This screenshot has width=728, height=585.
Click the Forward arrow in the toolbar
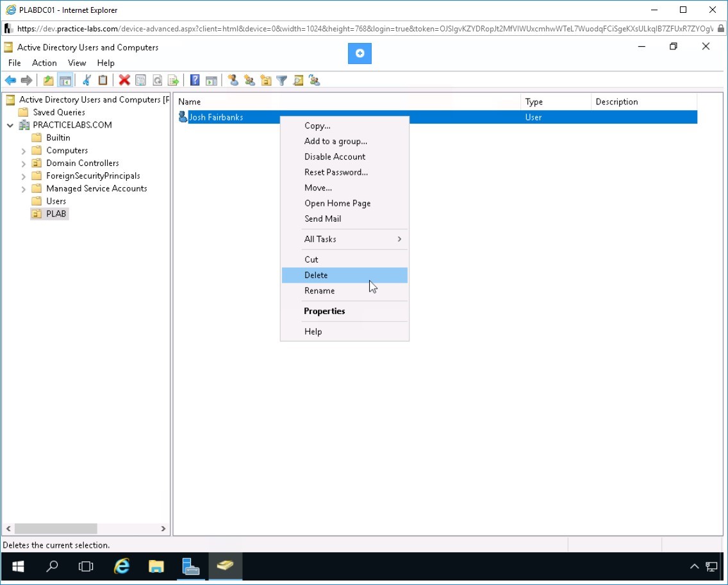point(26,80)
